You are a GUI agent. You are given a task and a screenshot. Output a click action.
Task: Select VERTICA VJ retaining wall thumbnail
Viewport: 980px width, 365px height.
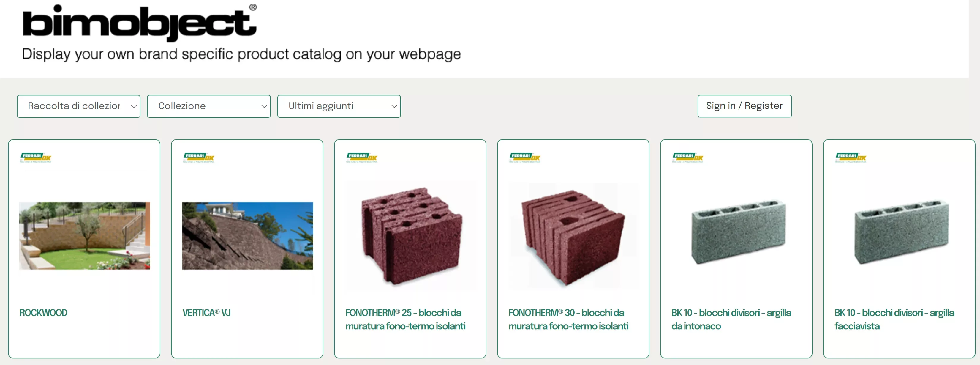tap(248, 236)
